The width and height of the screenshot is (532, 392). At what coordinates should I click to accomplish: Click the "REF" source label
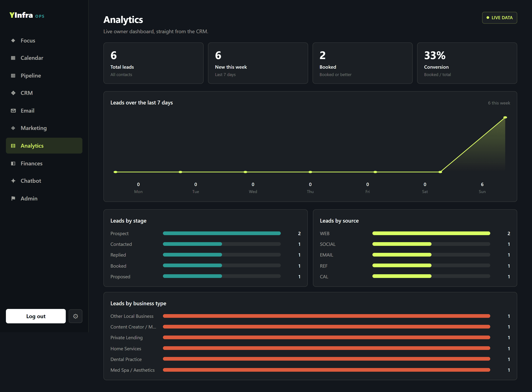click(323, 266)
